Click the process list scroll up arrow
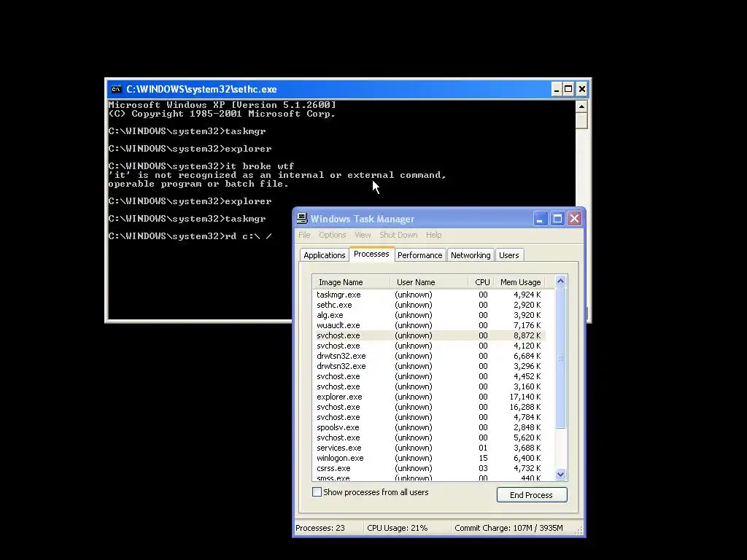Screen dimensions: 747x560 point(561,281)
